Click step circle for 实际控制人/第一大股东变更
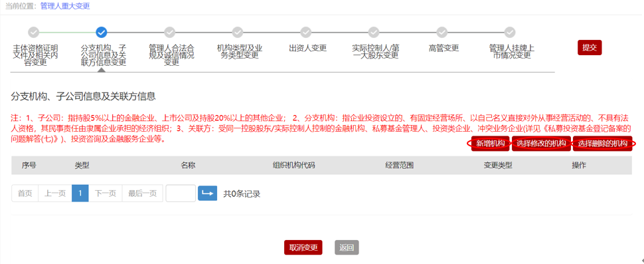This screenshot has width=644, height=264. point(374,32)
